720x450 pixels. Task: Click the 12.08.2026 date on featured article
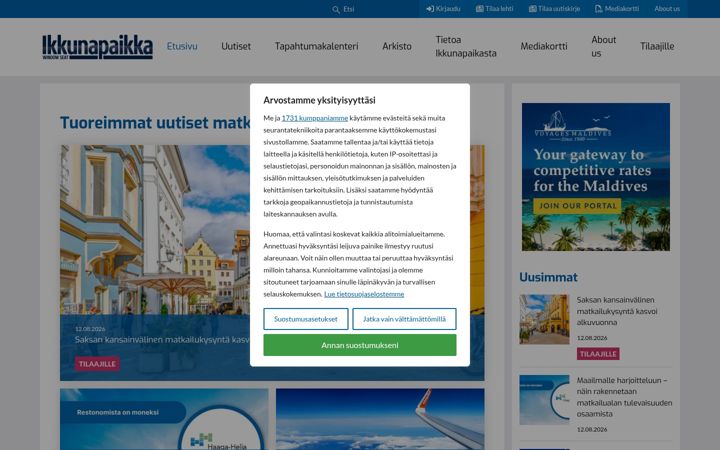[90, 329]
